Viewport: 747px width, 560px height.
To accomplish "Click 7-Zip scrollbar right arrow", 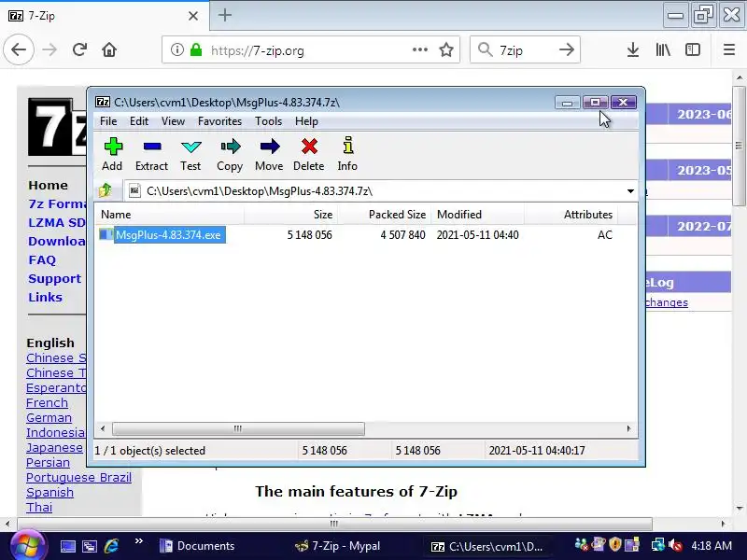I will click(x=628, y=428).
